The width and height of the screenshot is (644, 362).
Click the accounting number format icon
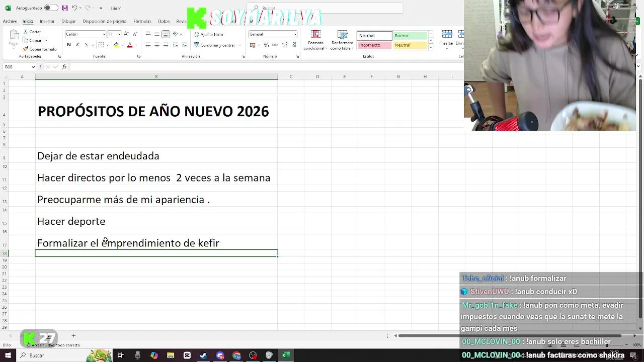252,45
